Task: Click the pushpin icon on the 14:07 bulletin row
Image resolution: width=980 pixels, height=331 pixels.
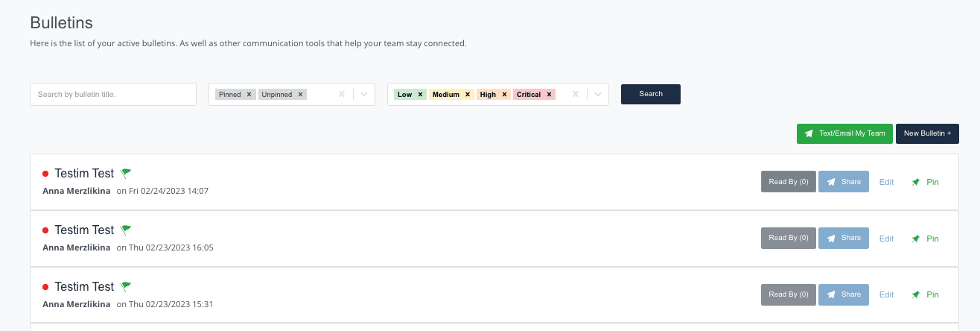Action: coord(916,182)
